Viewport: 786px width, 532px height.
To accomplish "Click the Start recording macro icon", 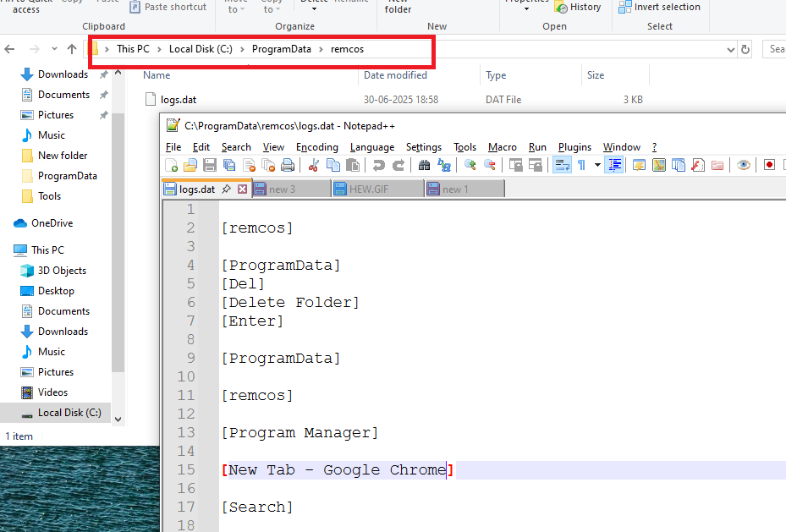I will click(x=769, y=165).
